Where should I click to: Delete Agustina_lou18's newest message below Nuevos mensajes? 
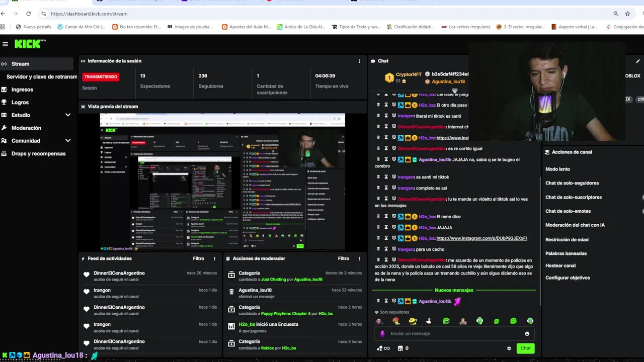point(378,301)
